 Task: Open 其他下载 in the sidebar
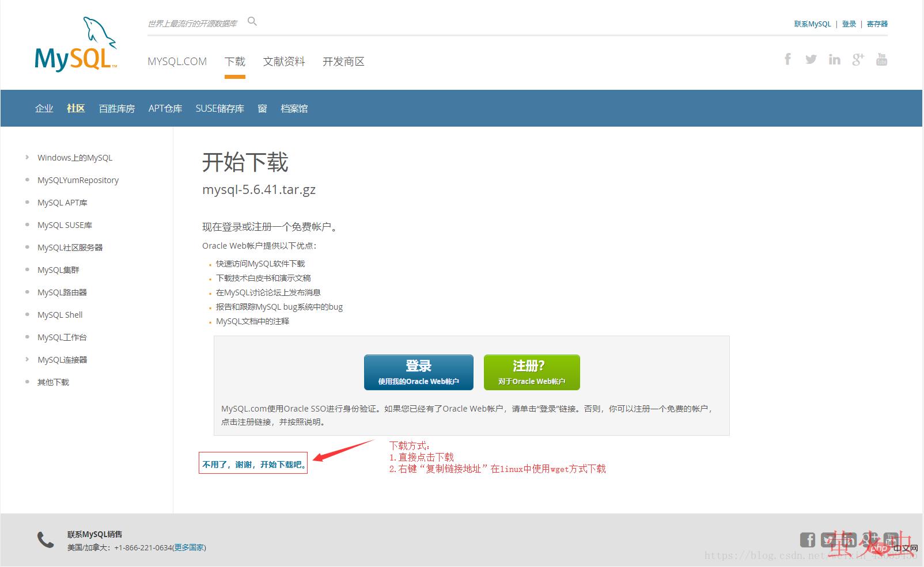54,382
